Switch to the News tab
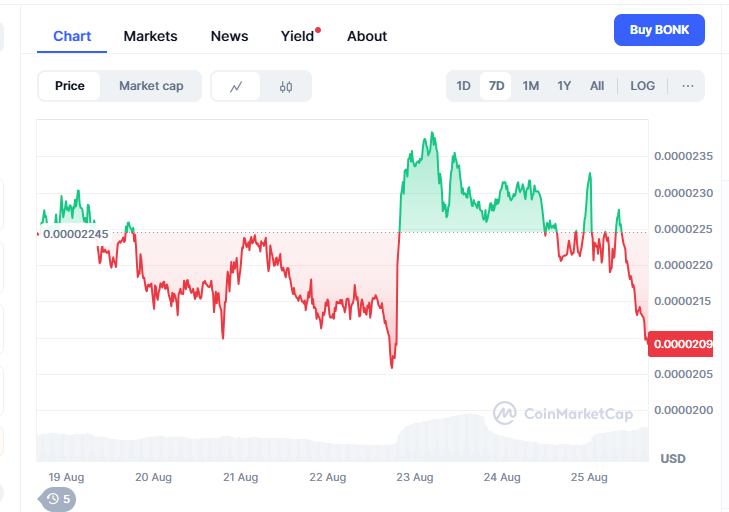The width and height of the screenshot is (729, 512). (229, 36)
